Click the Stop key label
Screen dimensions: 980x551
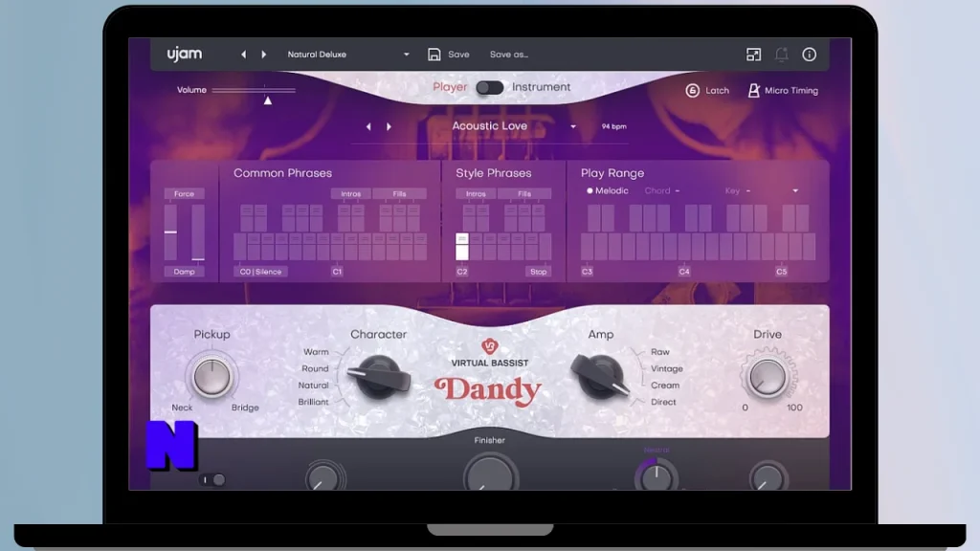(538, 272)
